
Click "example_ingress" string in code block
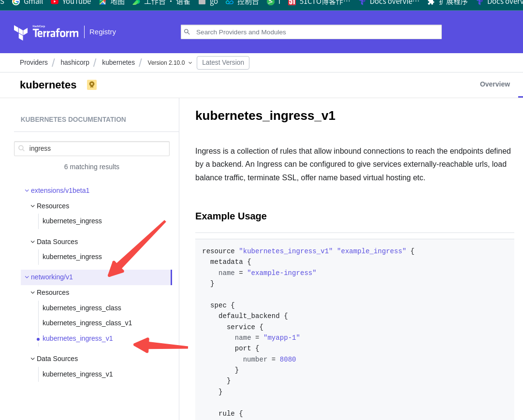[372, 251]
